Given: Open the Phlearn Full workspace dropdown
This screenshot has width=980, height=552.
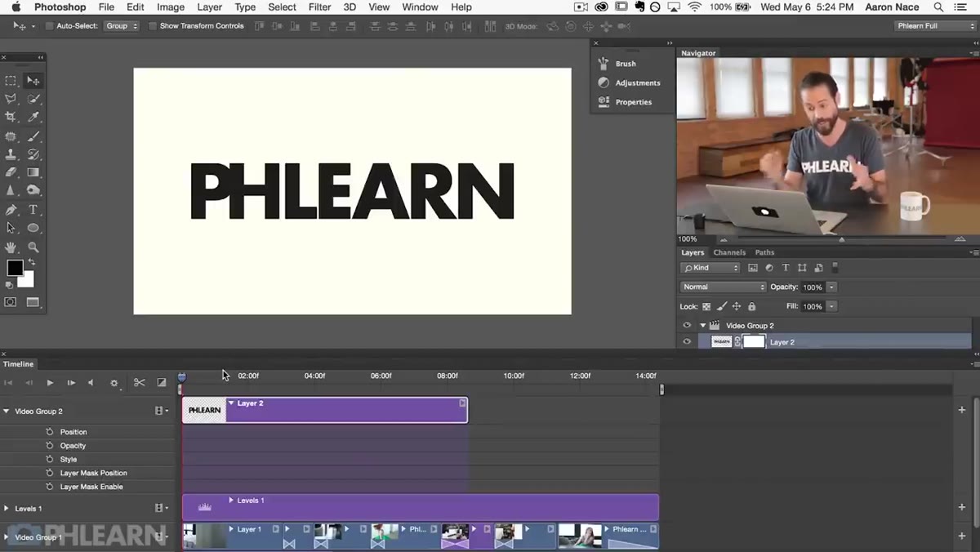Looking at the screenshot, I should point(936,26).
